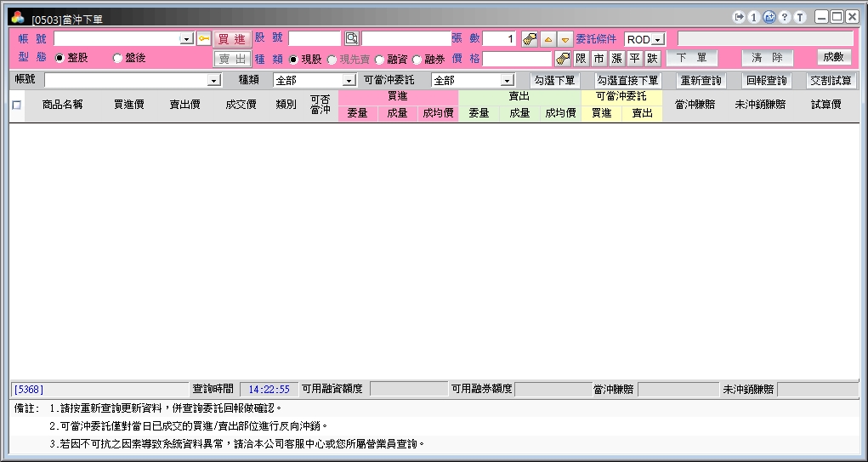Toggle the 賣出 sell button

coord(232,59)
